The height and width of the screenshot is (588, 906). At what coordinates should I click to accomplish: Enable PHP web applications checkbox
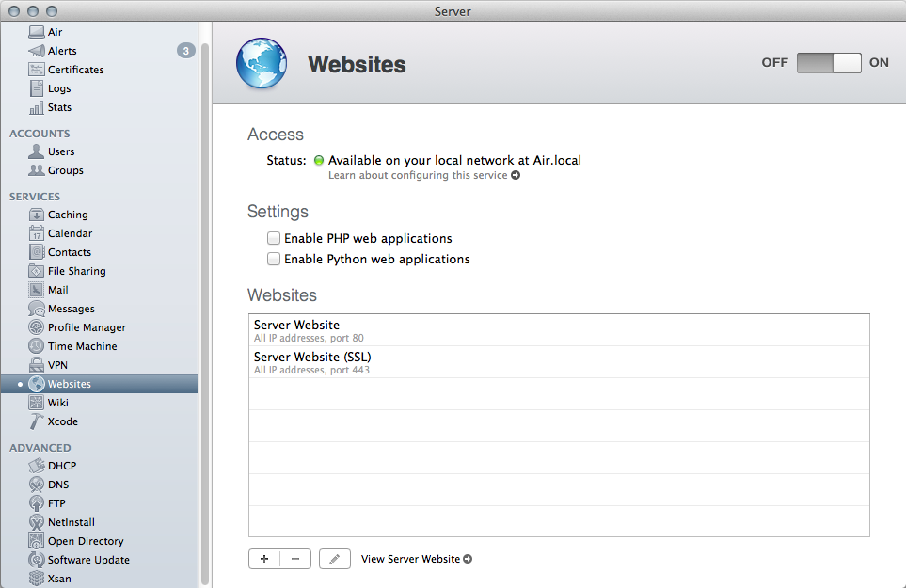click(274, 239)
